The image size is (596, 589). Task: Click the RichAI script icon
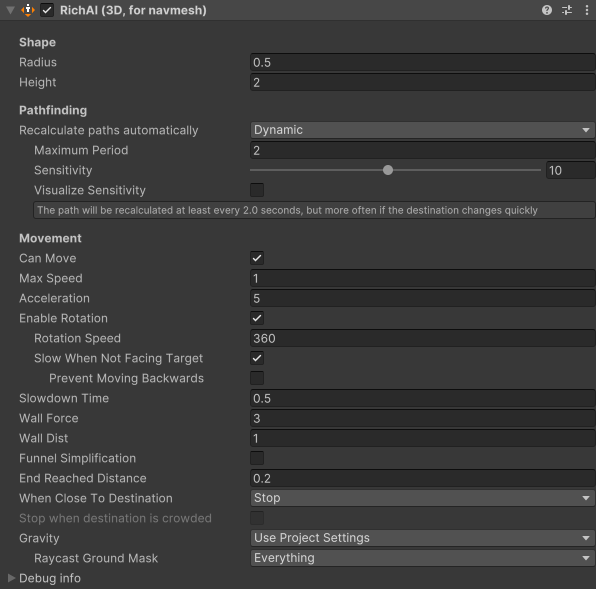click(28, 10)
